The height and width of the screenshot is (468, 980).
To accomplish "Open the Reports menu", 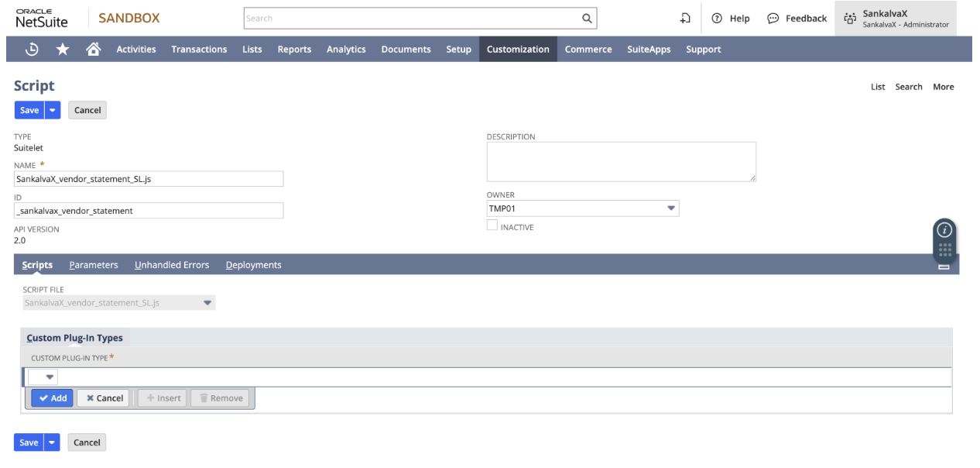I will [x=294, y=50].
